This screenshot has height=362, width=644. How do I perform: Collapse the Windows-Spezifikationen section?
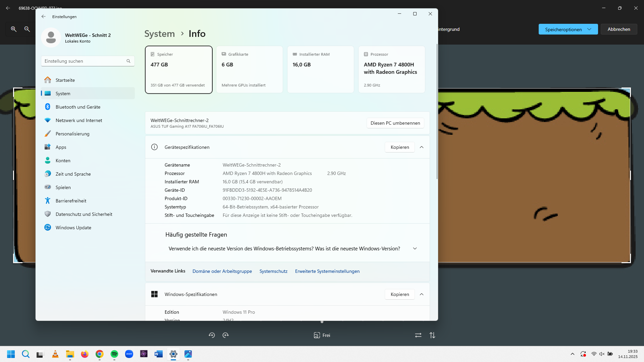click(422, 294)
